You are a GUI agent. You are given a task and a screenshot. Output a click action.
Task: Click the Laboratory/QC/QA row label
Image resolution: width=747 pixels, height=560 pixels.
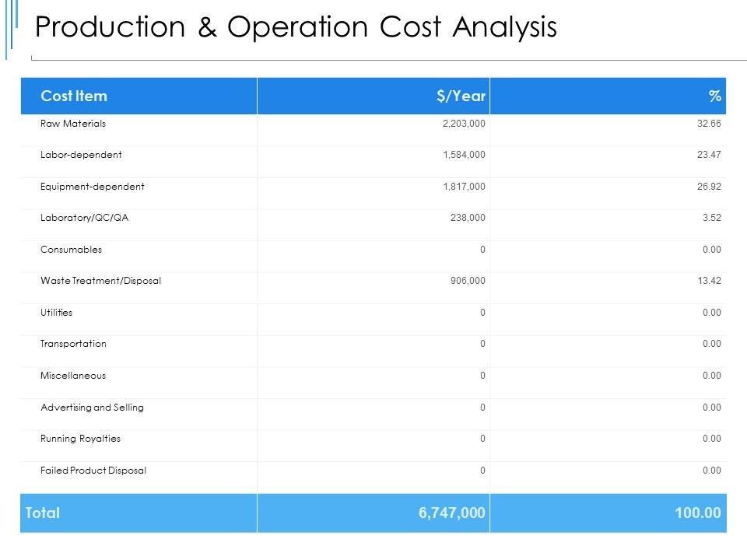pos(84,219)
